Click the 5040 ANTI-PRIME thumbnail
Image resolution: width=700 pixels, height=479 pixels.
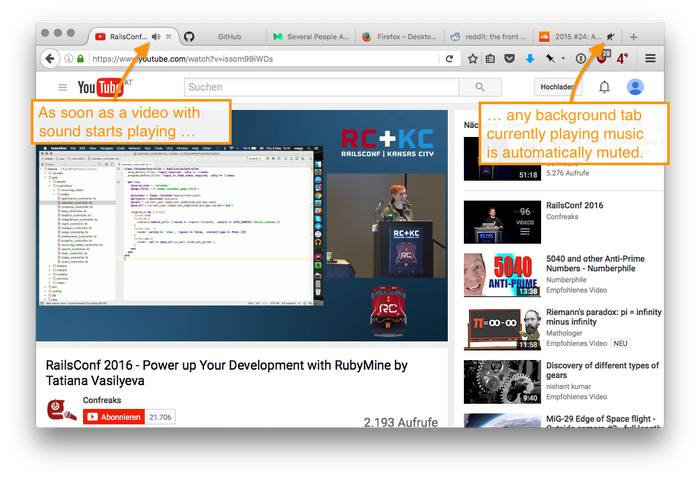[x=502, y=275]
